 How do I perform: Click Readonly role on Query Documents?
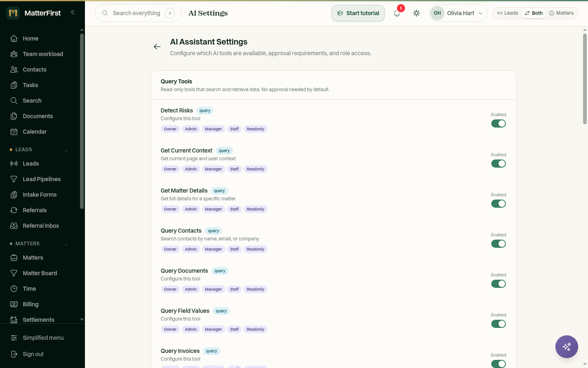click(255, 289)
